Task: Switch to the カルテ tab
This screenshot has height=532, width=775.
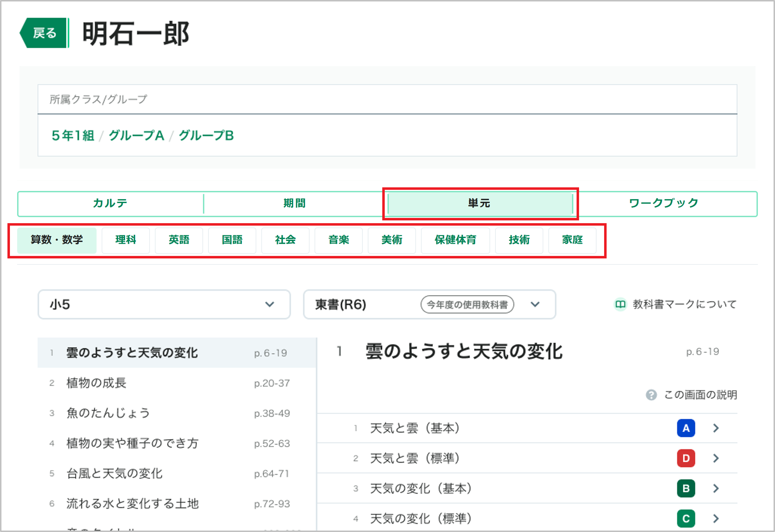Action: [x=111, y=203]
